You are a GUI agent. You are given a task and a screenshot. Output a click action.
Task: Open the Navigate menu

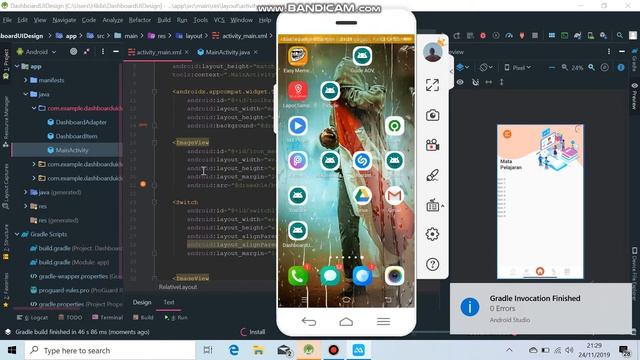[x=64, y=20]
